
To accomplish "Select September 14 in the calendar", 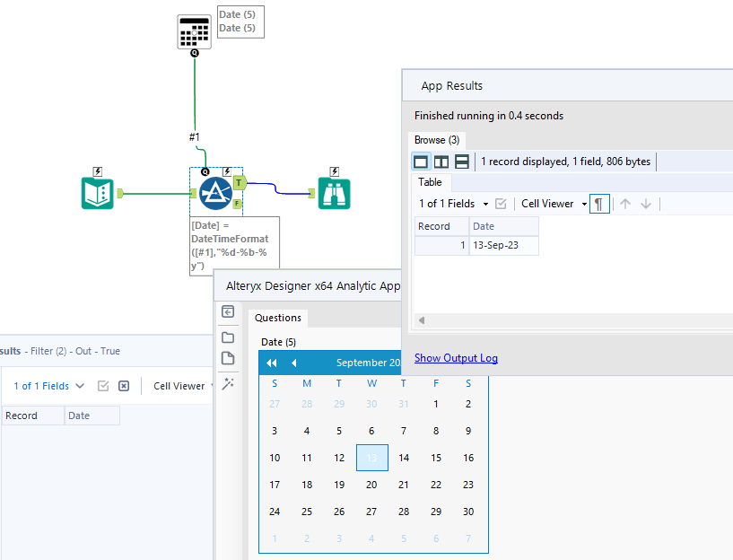I will click(x=404, y=458).
